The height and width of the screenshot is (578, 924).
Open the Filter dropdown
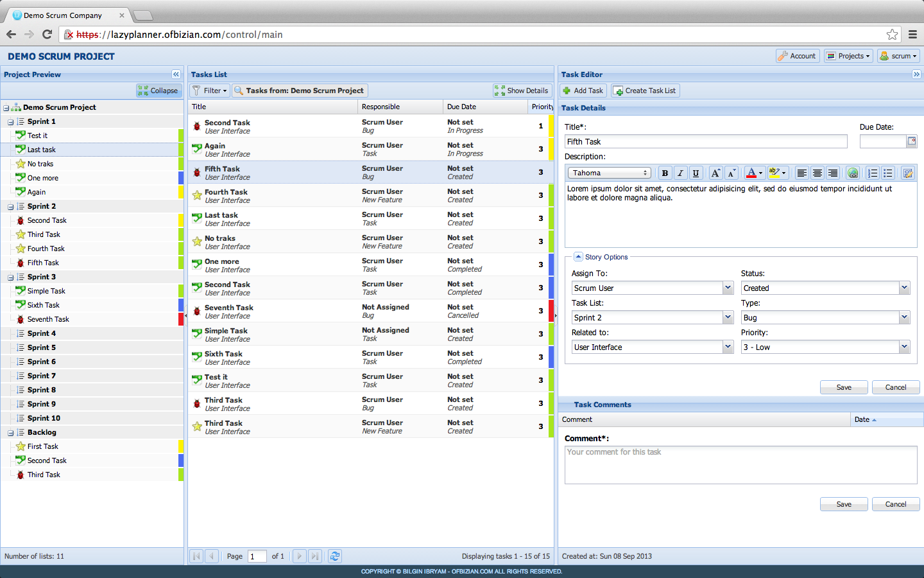pos(209,90)
